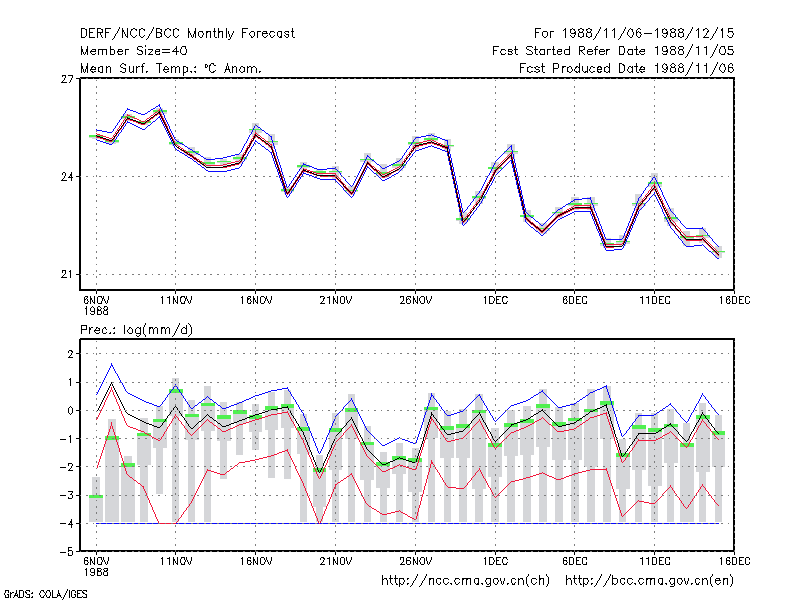Click the forecast period 1988/11/06-1988/12/15 text
The width and height of the screenshot is (800, 600).
[648, 34]
